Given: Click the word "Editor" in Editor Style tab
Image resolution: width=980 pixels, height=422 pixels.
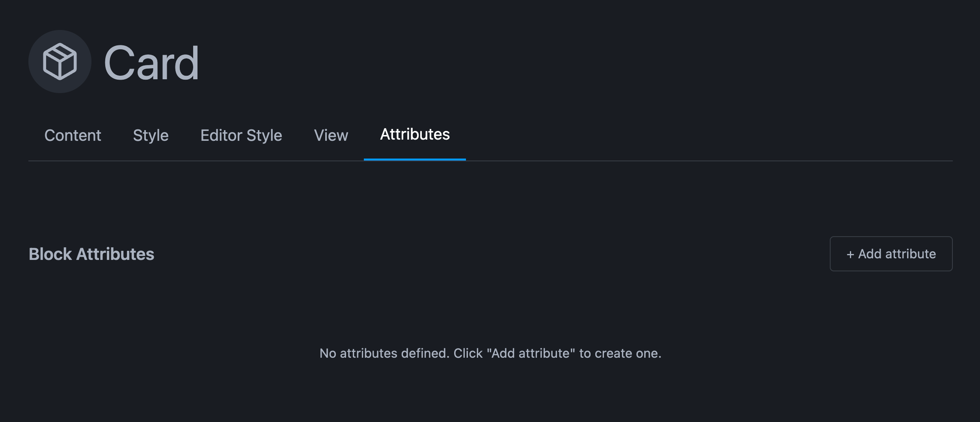Looking at the screenshot, I should [221, 135].
